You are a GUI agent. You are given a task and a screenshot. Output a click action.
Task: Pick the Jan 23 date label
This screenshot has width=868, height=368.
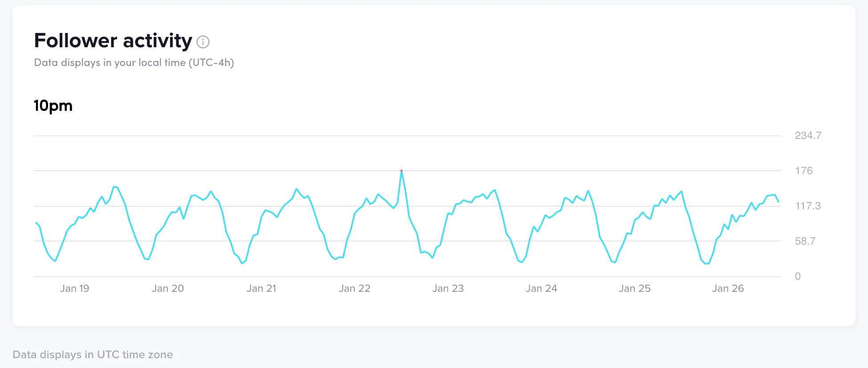tap(448, 289)
